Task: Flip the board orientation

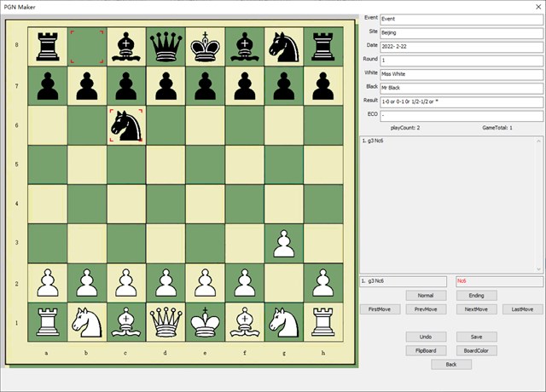Action: (x=426, y=350)
